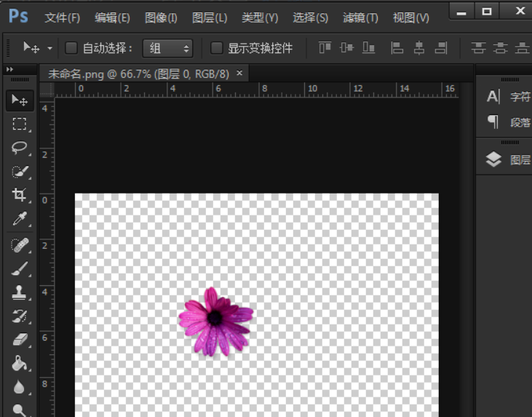Select the Paint Bucket tool
Image resolution: width=532 pixels, height=417 pixels.
[20, 363]
